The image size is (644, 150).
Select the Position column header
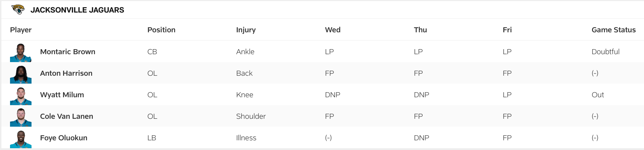coord(161,30)
